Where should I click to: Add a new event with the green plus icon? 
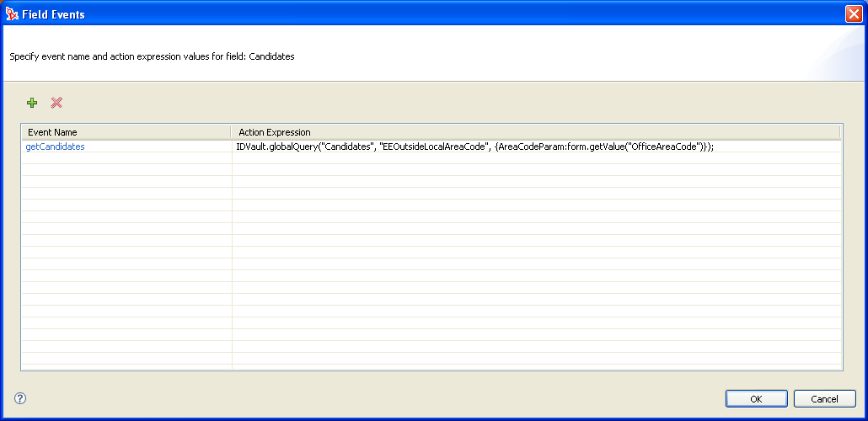pyautogui.click(x=32, y=103)
